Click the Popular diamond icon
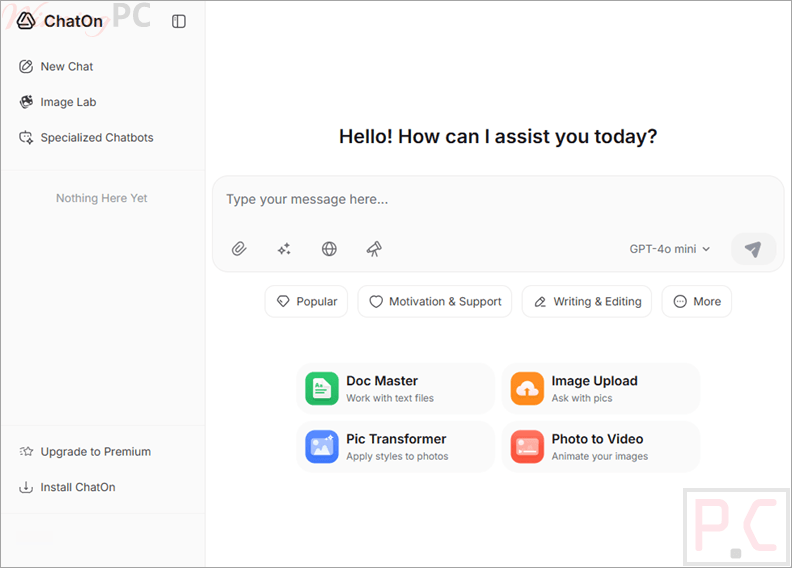 pos(283,301)
